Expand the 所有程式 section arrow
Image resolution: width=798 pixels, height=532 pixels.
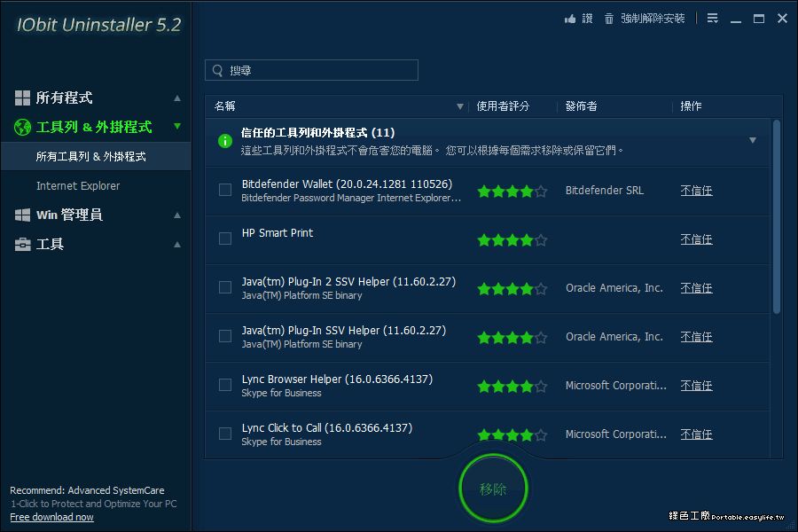pos(177,98)
